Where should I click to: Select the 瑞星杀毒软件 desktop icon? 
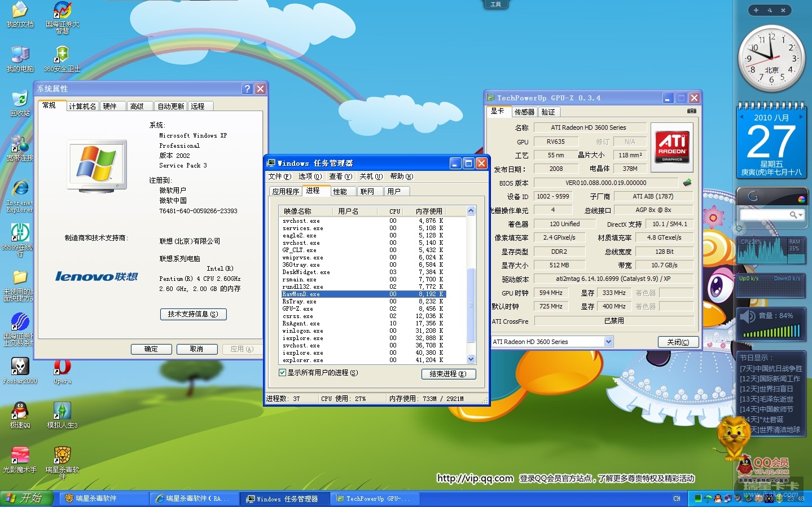(62, 462)
